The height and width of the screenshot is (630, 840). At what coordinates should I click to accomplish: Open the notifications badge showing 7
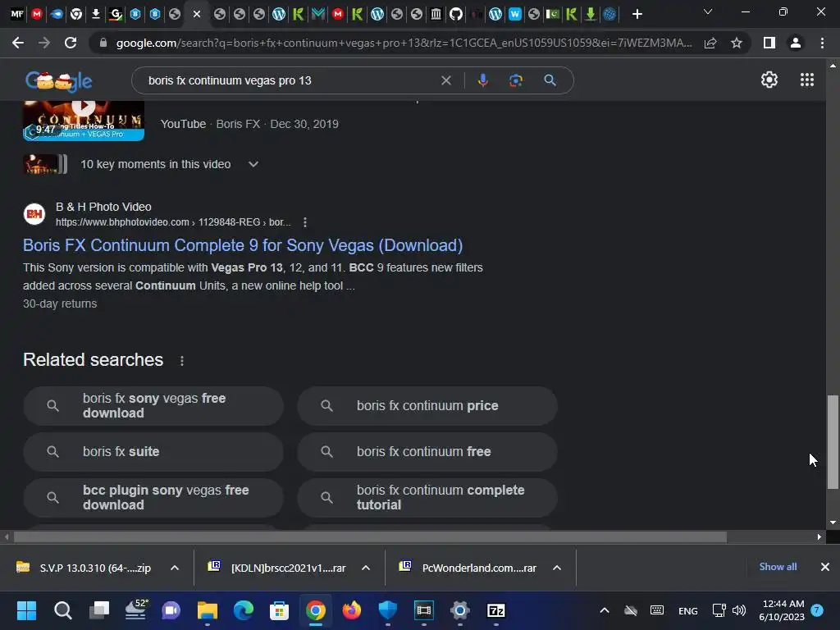pos(817,610)
